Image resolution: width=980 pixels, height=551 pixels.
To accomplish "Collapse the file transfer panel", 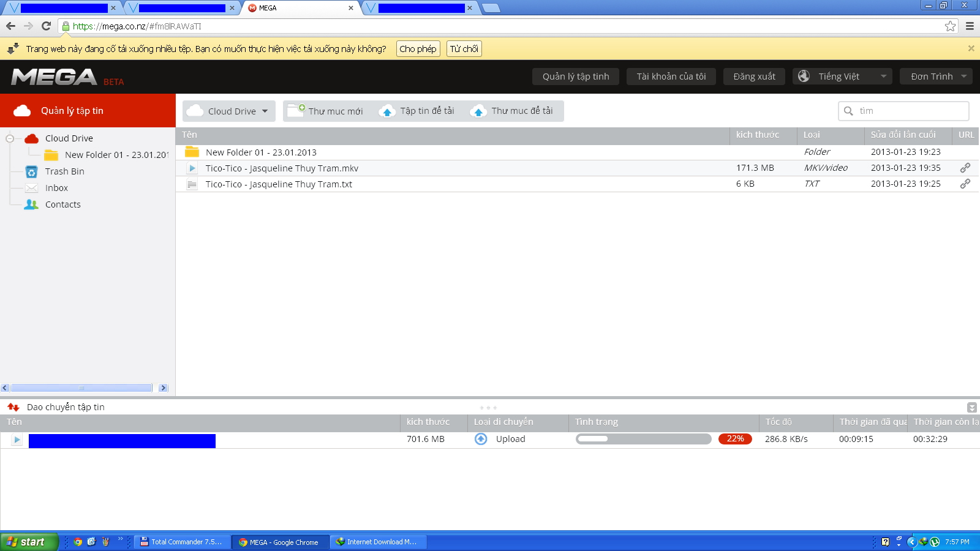I will pos(971,408).
